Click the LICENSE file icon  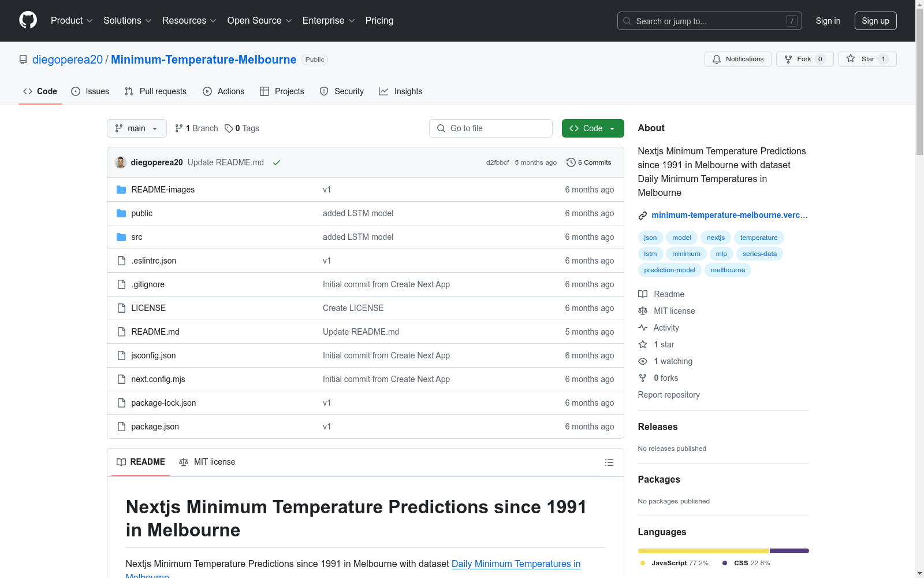[121, 308]
